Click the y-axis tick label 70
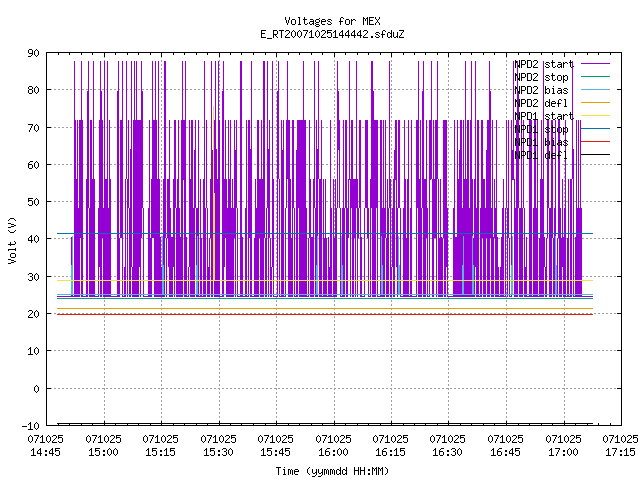The height and width of the screenshot is (480, 640). point(33,128)
